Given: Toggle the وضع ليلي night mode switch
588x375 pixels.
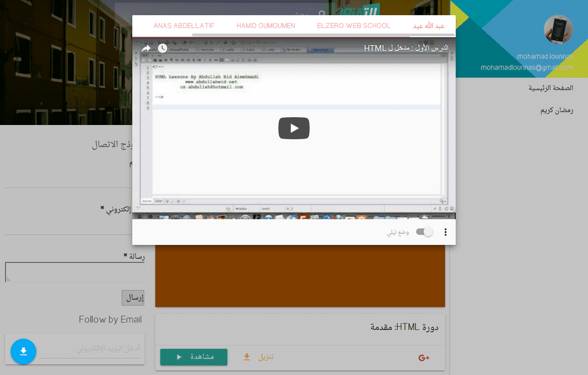Looking at the screenshot, I should click(x=424, y=232).
